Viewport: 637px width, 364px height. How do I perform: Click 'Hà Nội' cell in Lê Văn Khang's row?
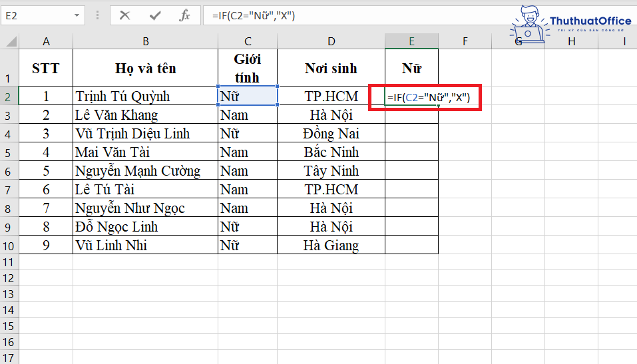[331, 114]
